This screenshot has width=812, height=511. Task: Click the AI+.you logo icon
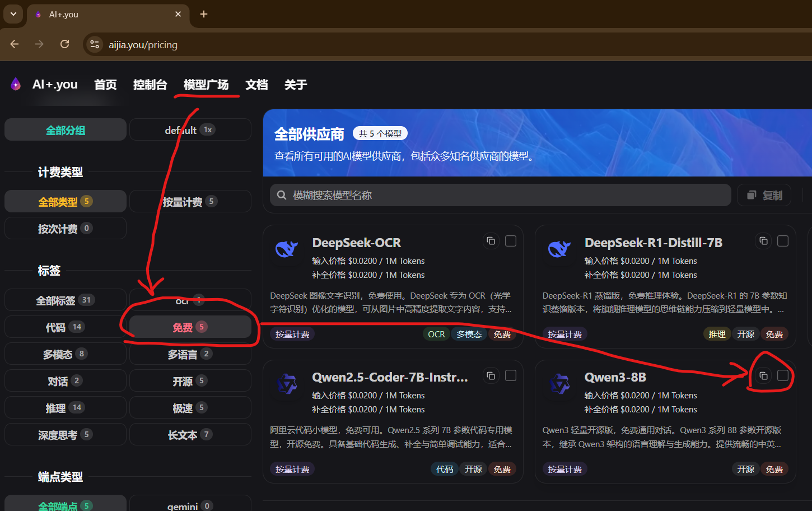[16, 85]
